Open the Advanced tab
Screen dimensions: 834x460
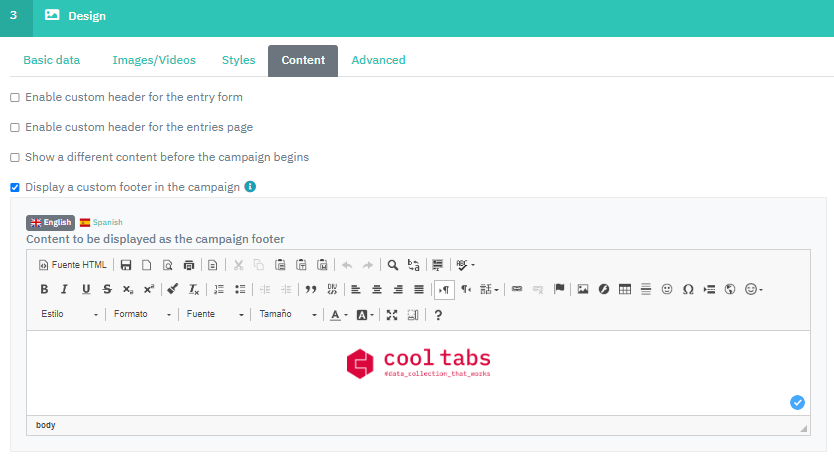pos(378,60)
